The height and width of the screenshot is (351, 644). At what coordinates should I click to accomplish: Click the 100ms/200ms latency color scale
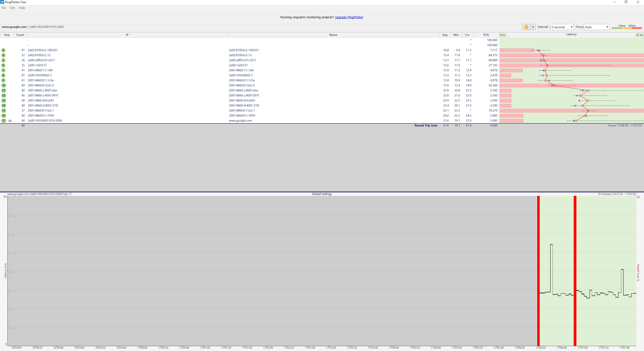point(627,27)
